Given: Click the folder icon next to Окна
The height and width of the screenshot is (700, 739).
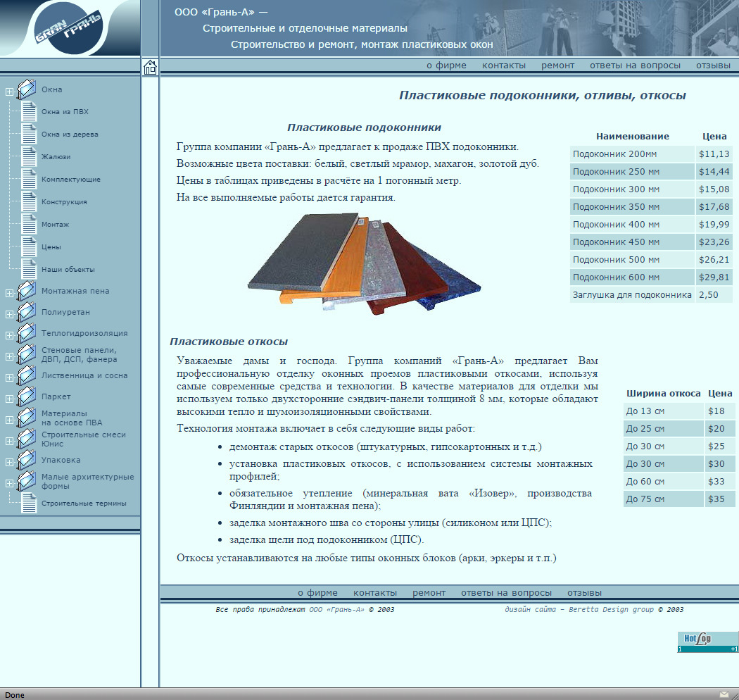Looking at the screenshot, I should pyautogui.click(x=27, y=89).
